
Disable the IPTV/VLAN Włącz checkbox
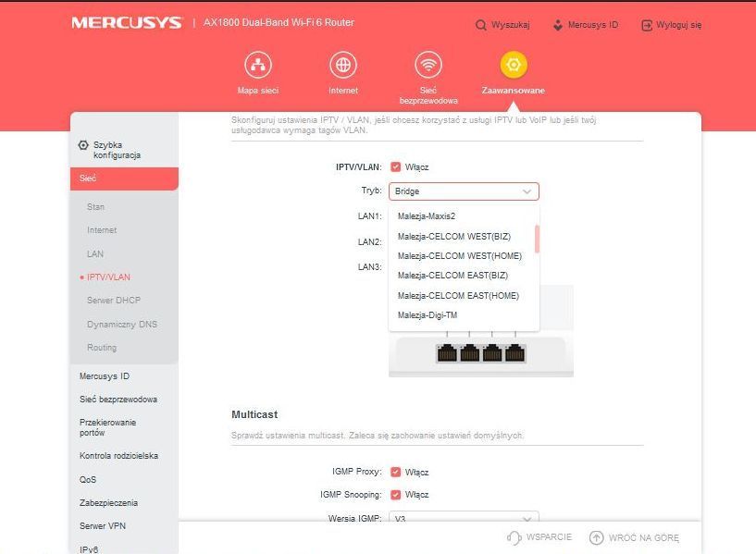pos(395,167)
